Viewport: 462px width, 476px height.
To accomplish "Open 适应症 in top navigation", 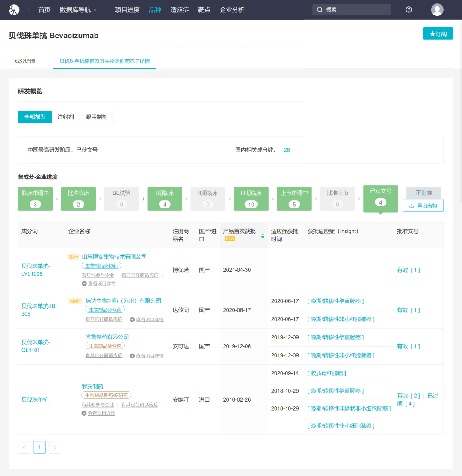I will tap(180, 10).
